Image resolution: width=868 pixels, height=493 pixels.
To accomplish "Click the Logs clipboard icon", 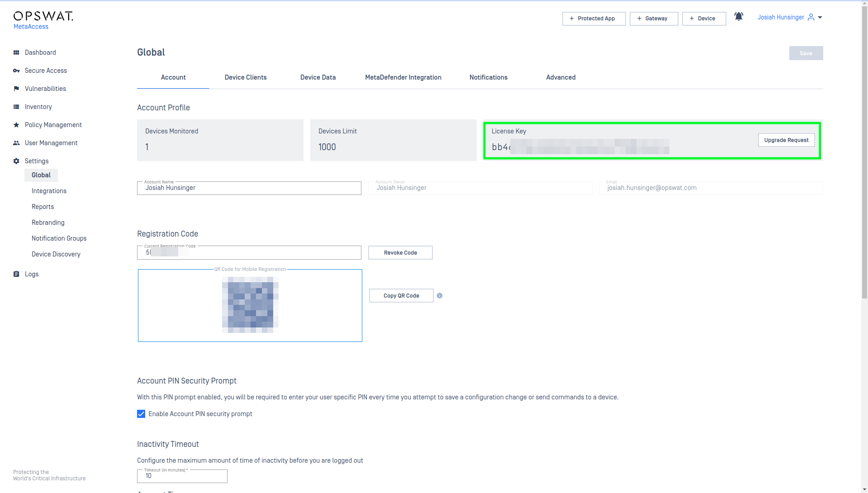I will pos(16,274).
